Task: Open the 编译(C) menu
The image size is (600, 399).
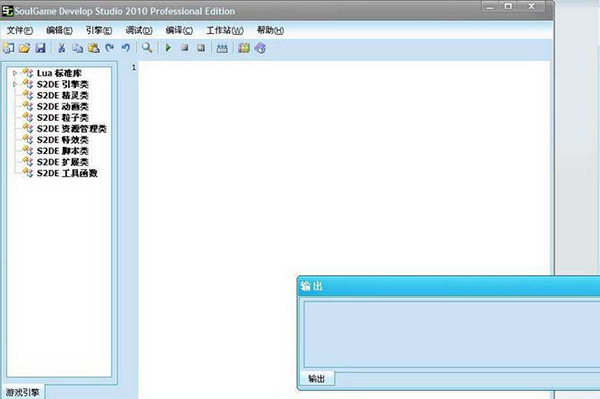Action: point(179,30)
